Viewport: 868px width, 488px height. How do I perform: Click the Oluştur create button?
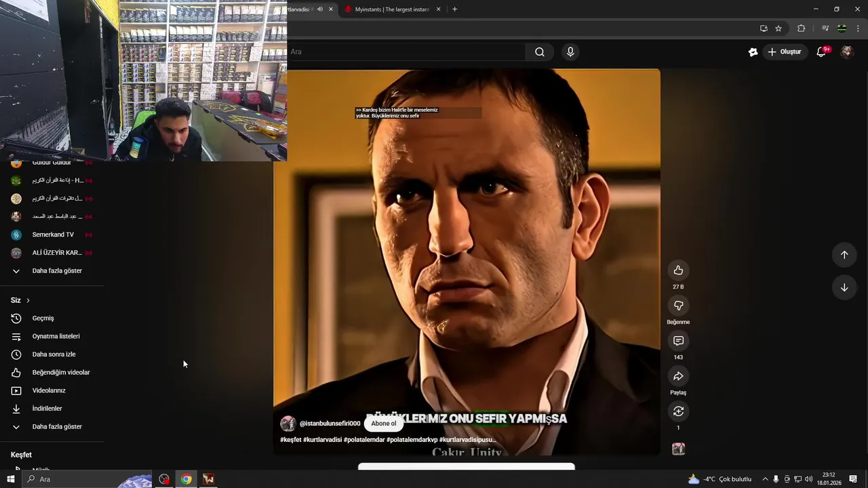785,52
